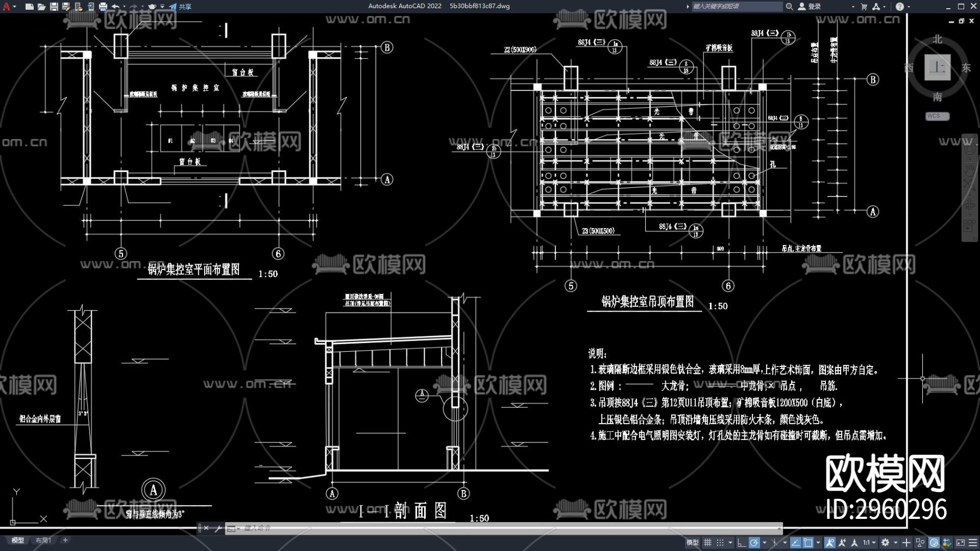Image resolution: width=980 pixels, height=551 pixels.
Task: Undo the last action
Action: [x=116, y=7]
